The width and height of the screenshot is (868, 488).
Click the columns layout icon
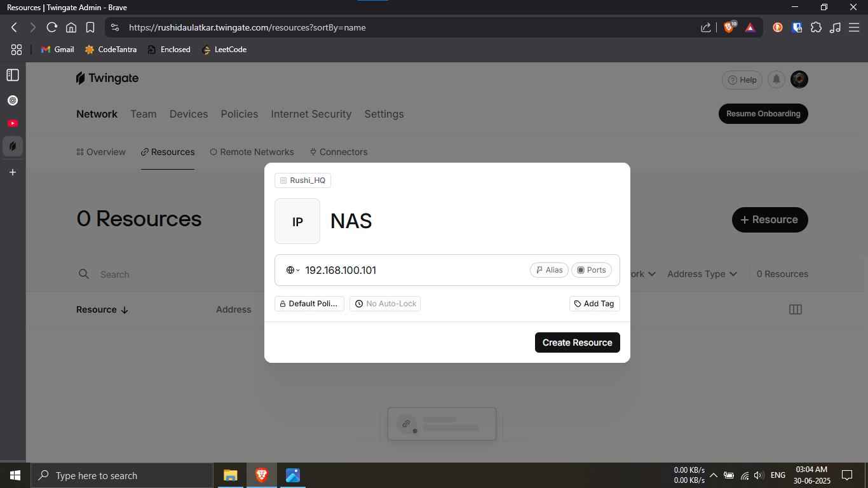(x=795, y=309)
